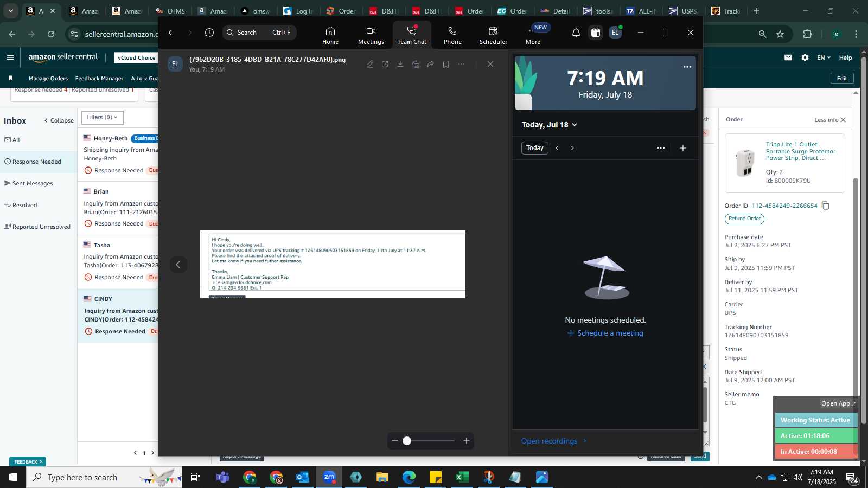Add new meeting with plus icon
Image resolution: width=868 pixels, height=488 pixels.
coord(683,148)
